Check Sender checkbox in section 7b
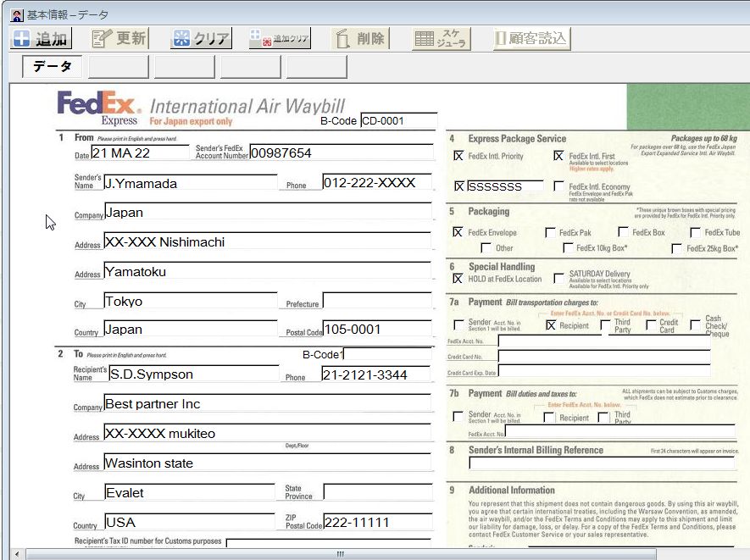This screenshot has width=750, height=560. tap(458, 417)
